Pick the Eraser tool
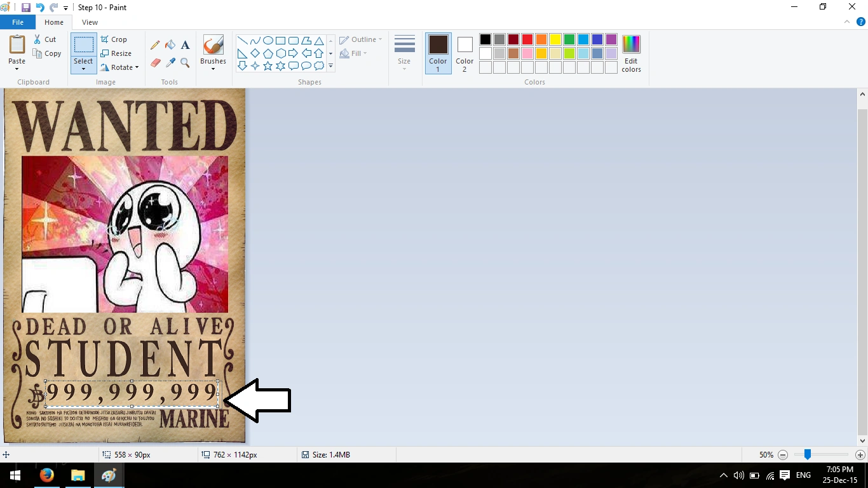 pyautogui.click(x=155, y=63)
